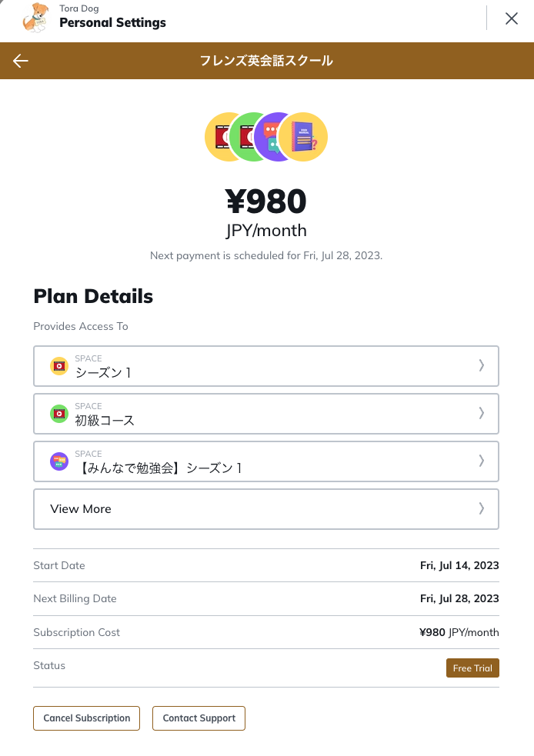This screenshot has width=534, height=756.
Task: Click the large yellow notebook icon
Action: [x=304, y=138]
